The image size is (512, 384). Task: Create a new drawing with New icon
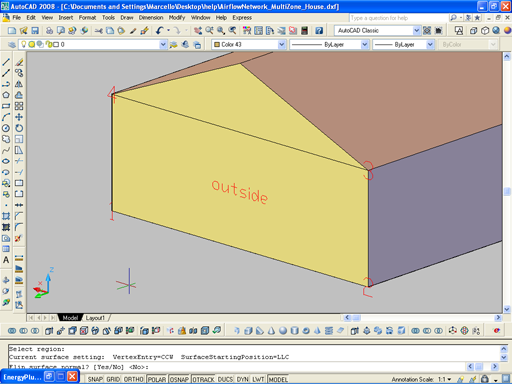tap(12, 31)
